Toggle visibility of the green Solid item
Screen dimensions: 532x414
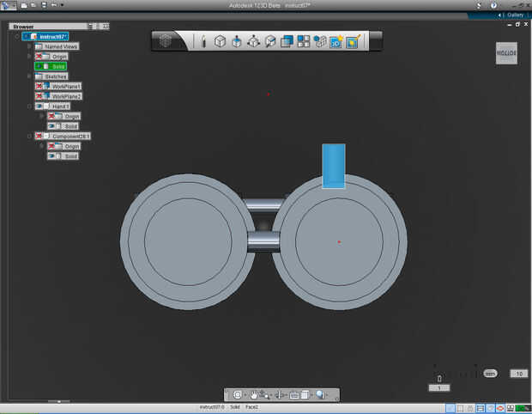pyautogui.click(x=39, y=66)
